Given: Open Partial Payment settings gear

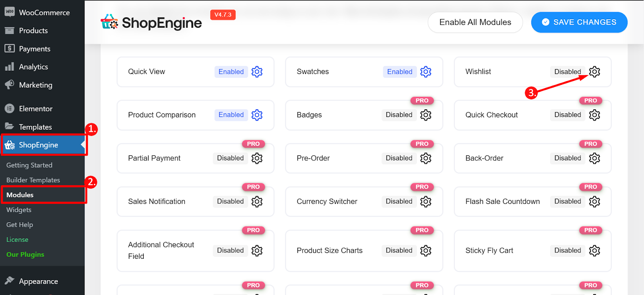Looking at the screenshot, I should (257, 158).
